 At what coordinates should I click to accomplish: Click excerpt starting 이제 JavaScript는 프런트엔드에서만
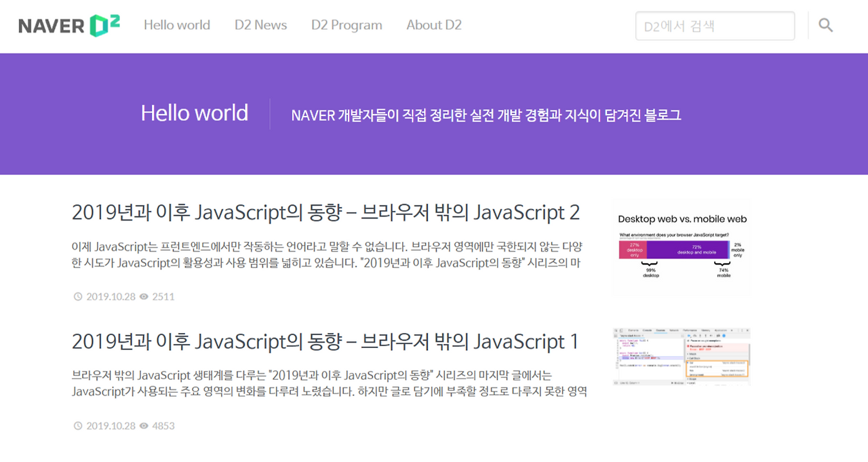click(327, 254)
